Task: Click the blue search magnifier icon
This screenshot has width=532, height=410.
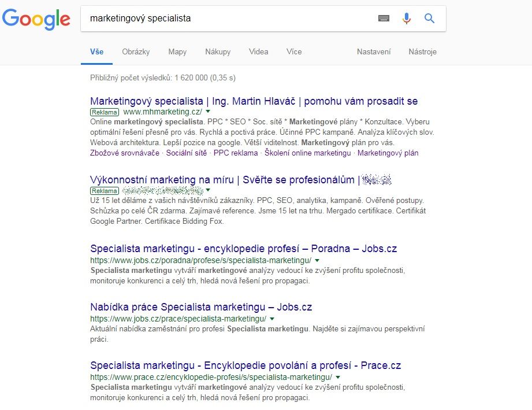Action: [x=429, y=19]
